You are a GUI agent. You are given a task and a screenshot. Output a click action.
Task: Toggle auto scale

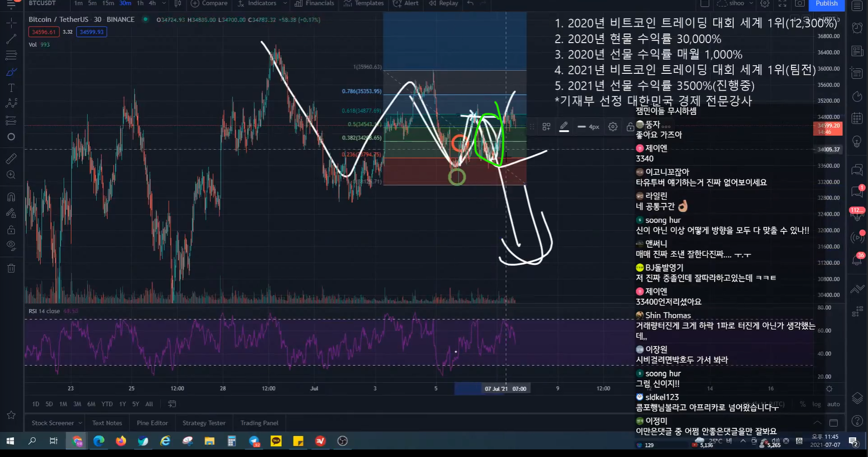click(x=833, y=404)
